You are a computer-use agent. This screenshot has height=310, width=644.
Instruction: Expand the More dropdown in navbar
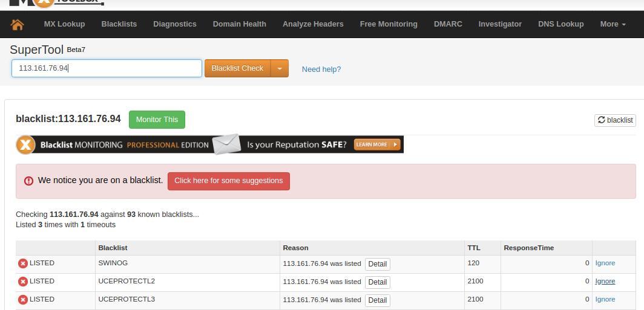613,24
